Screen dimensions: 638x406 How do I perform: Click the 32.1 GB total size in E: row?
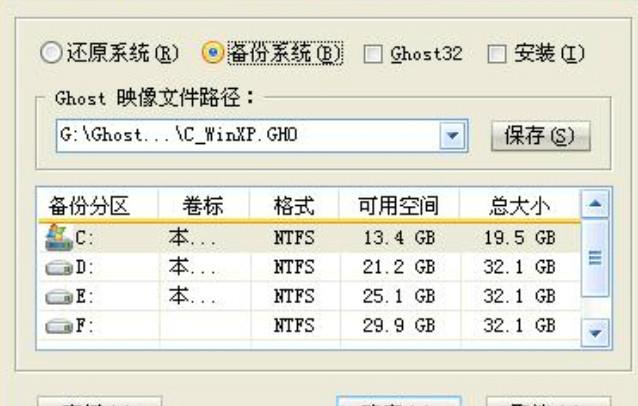[520, 297]
